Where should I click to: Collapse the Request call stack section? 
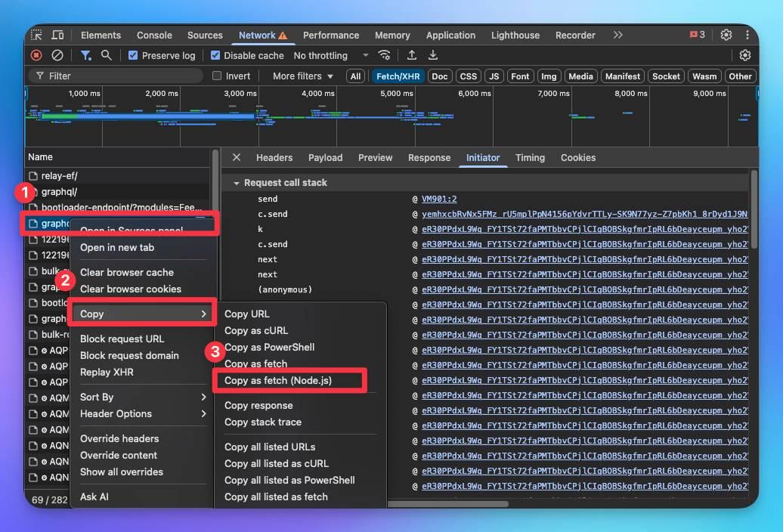pos(236,183)
